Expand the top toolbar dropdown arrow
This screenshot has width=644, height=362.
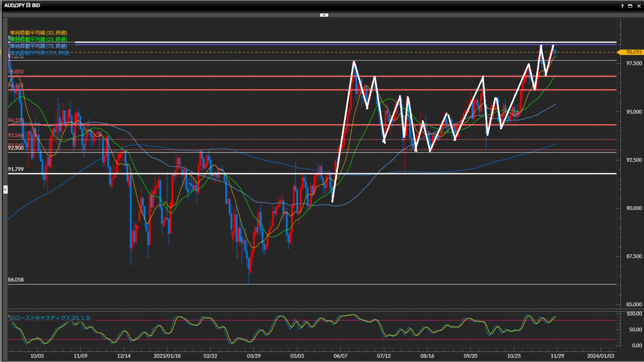[324, 15]
